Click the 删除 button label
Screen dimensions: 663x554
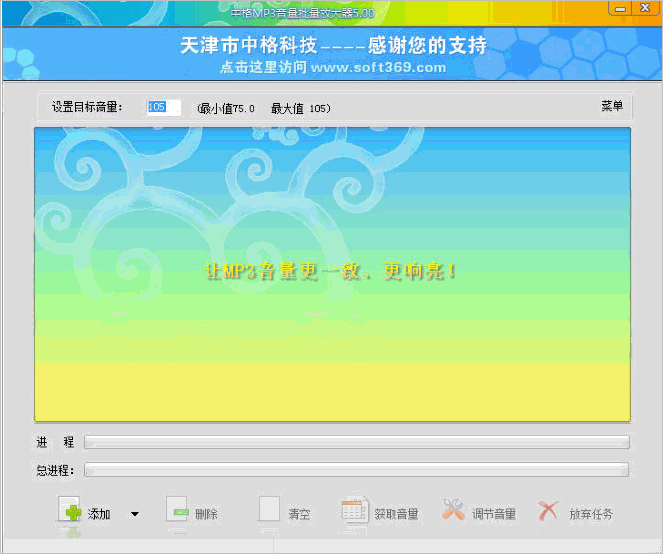(206, 514)
